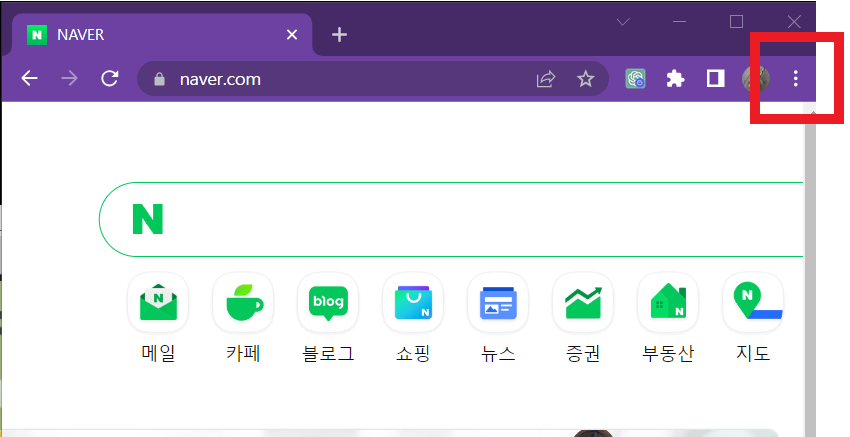This screenshot has width=850, height=437.
Task: Click the 블로그 text label
Action: click(x=328, y=354)
